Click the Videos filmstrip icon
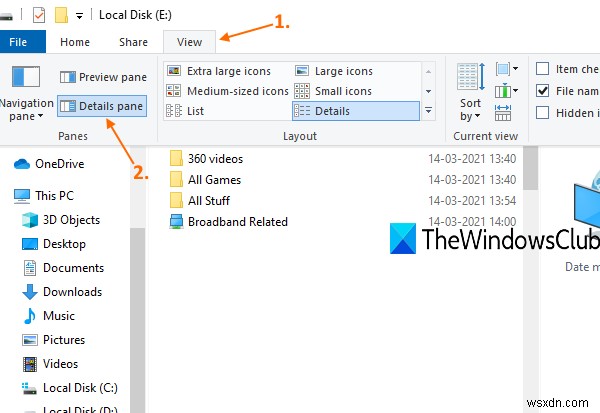 30,364
